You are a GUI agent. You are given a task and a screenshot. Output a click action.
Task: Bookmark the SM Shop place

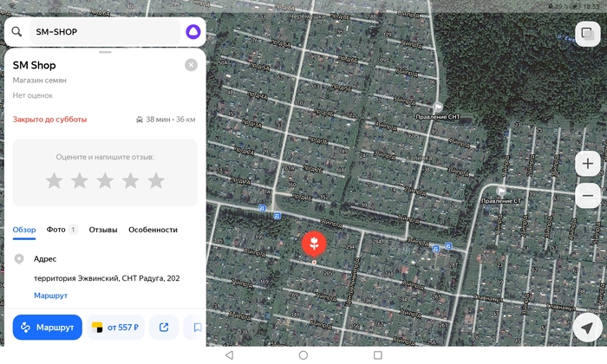197,328
